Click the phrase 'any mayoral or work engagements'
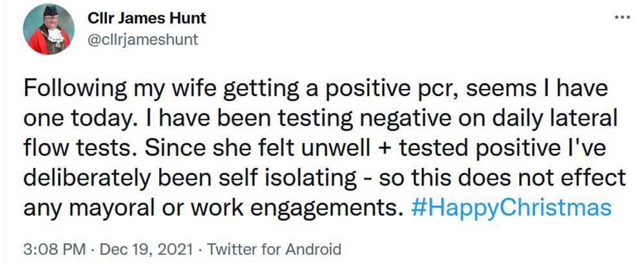 pos(213,208)
